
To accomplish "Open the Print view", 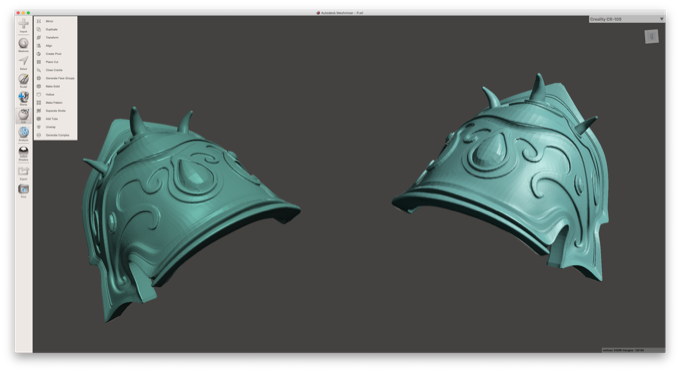I will click(23, 189).
